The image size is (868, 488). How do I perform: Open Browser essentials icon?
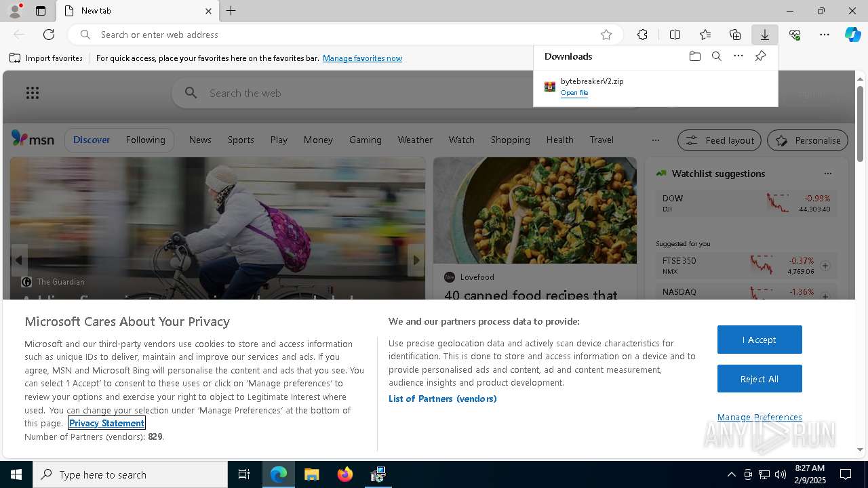click(x=795, y=35)
